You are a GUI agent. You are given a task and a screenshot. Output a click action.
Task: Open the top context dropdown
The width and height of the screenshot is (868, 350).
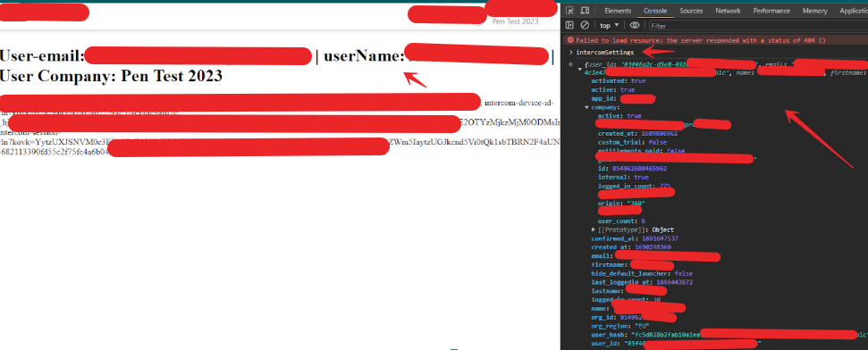click(x=610, y=25)
